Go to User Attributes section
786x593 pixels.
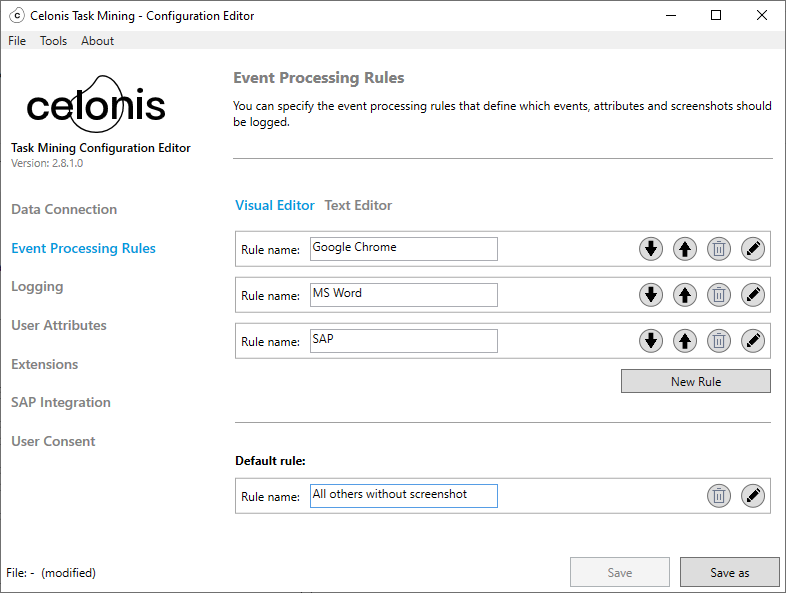click(59, 325)
